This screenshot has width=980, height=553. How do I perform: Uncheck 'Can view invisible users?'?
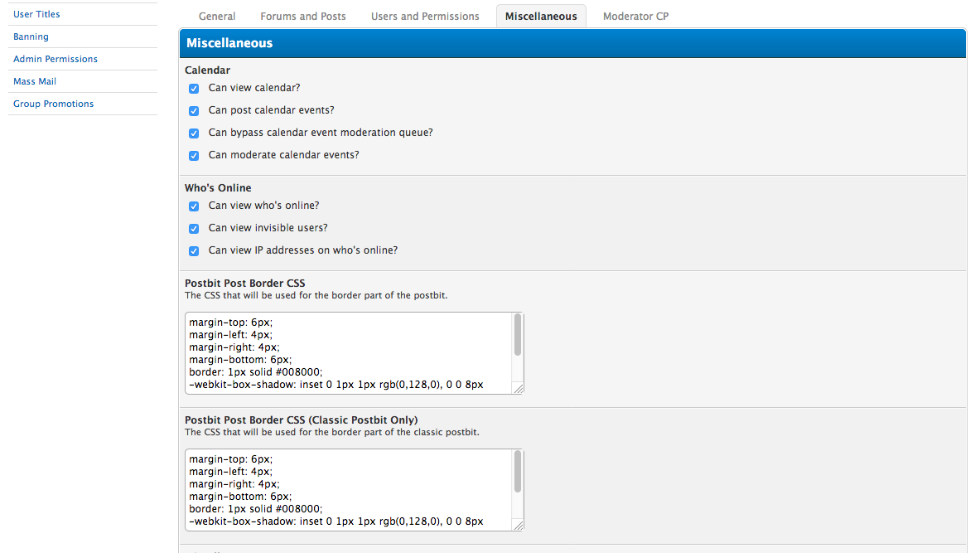[194, 229]
